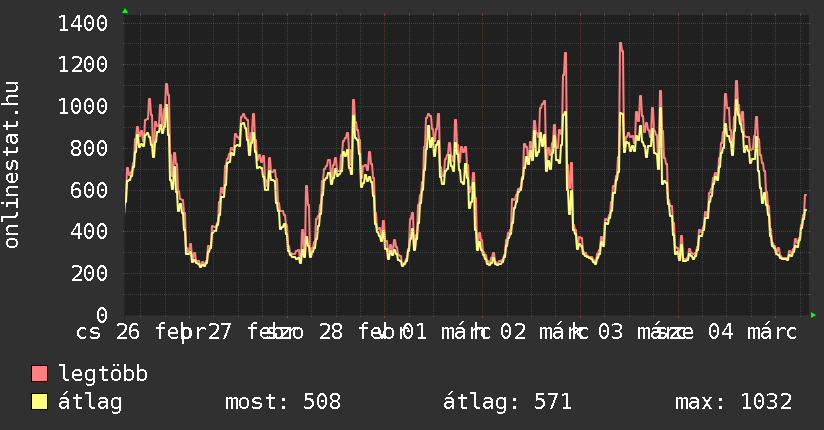Click the onlinestat.hu vertical watermark
The width and height of the screenshot is (824, 430).
pos(12,165)
